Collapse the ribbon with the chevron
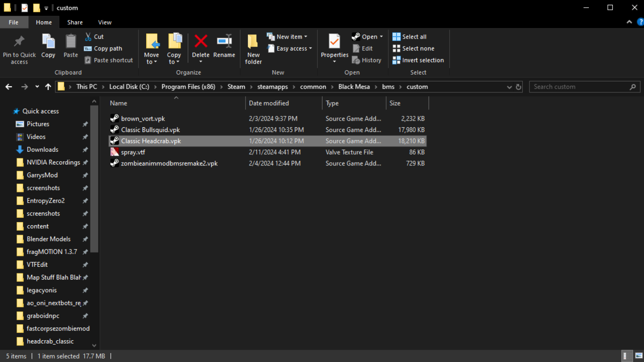The width and height of the screenshot is (644, 362). click(x=629, y=22)
